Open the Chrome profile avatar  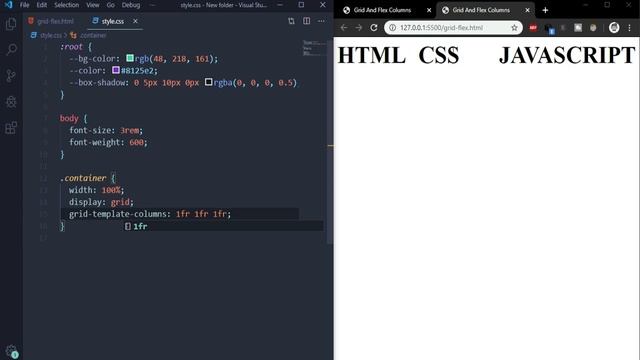click(614, 27)
